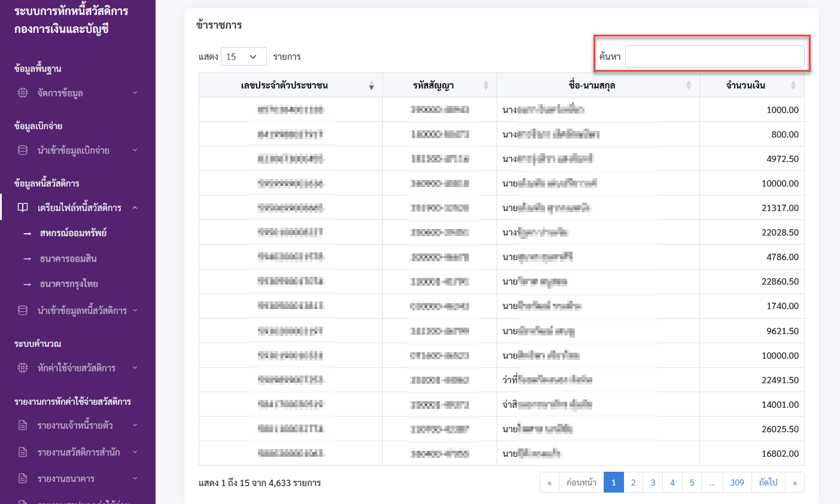Jump to page 309 in pagination
840x504 pixels.
(737, 482)
